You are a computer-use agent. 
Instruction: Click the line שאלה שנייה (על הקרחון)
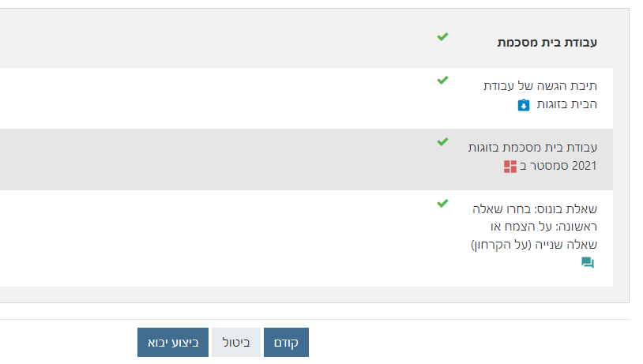tap(534, 244)
